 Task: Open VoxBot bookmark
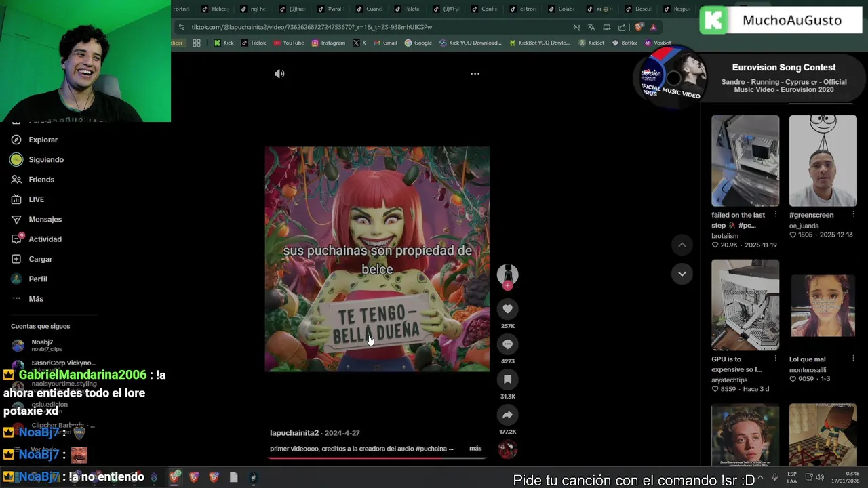coord(658,43)
